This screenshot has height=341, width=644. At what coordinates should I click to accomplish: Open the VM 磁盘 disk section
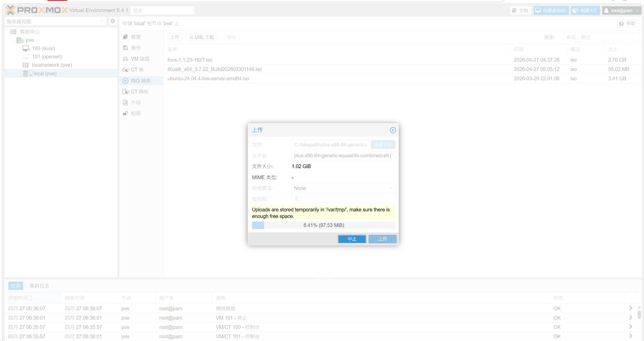click(x=140, y=59)
